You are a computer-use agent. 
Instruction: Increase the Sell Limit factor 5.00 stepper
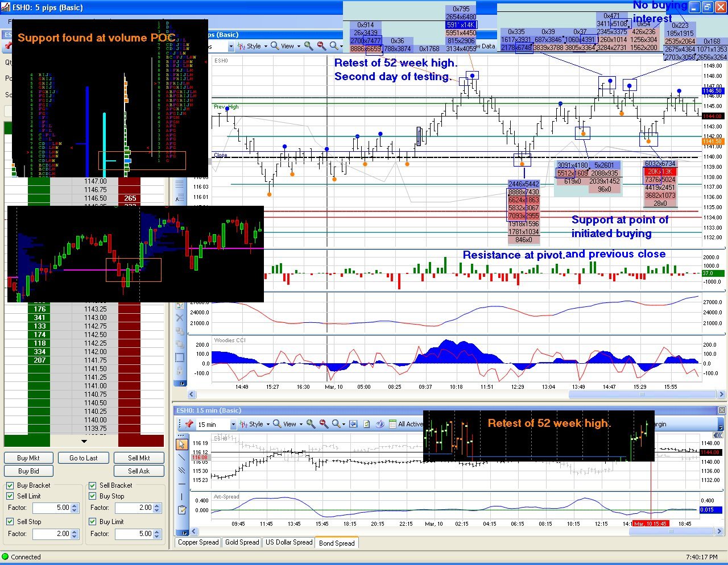[75, 505]
